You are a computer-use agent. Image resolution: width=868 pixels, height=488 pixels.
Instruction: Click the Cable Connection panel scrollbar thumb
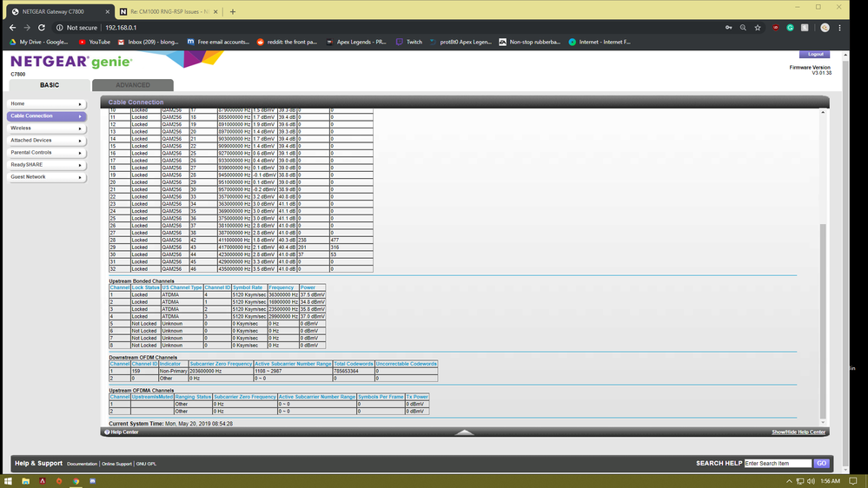tap(823, 321)
